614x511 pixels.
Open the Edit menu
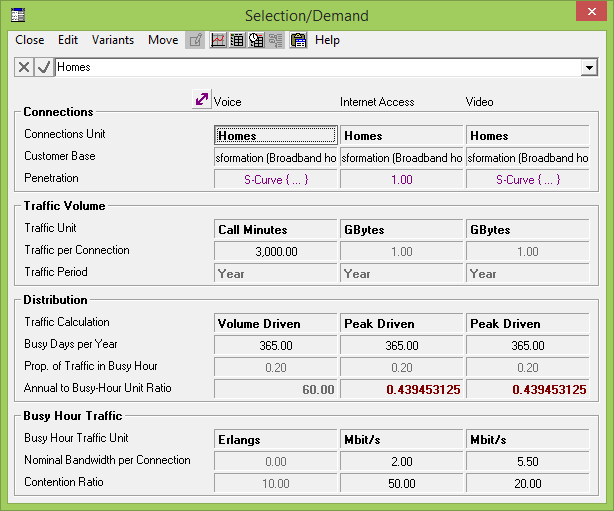pos(68,40)
